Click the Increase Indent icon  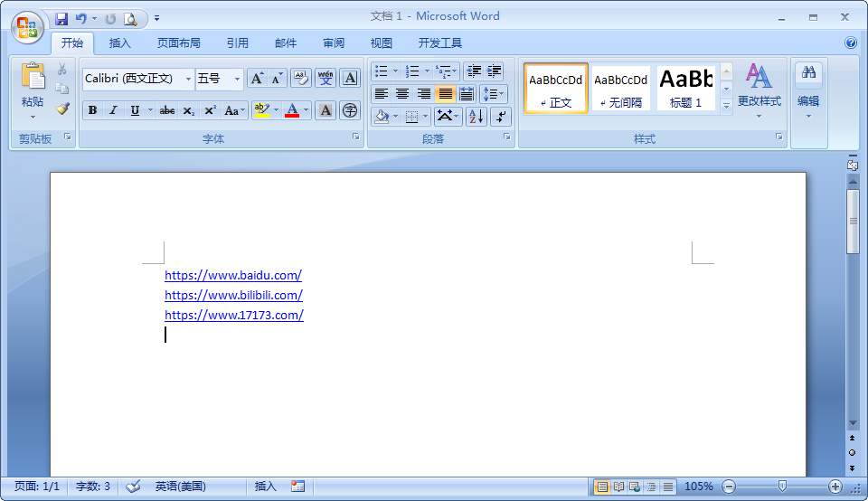495,71
